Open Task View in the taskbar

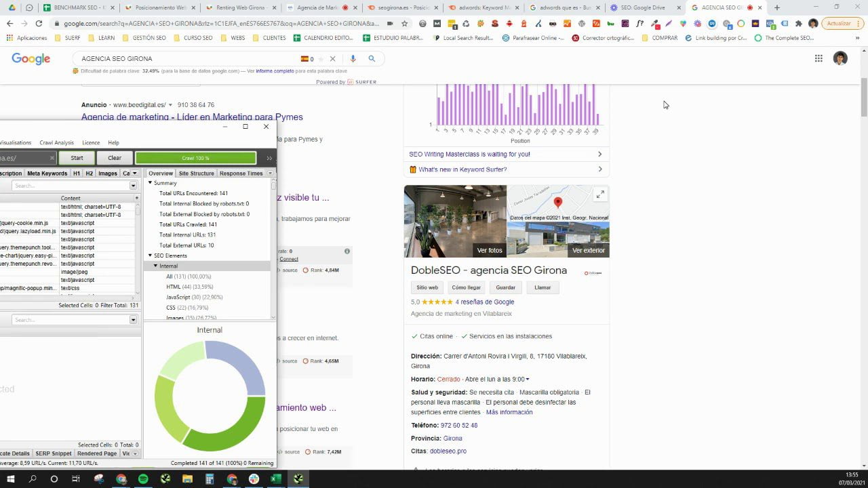click(x=76, y=479)
